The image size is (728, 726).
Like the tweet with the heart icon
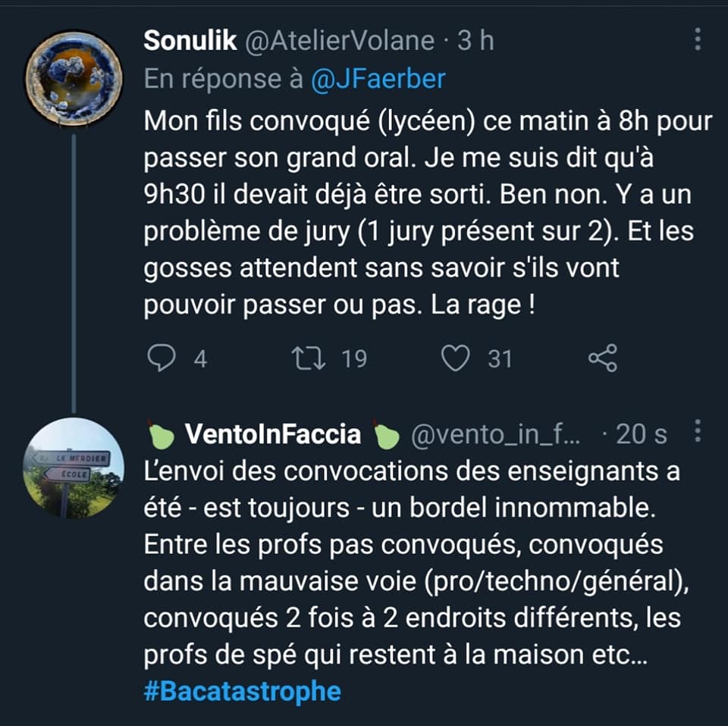tap(455, 358)
